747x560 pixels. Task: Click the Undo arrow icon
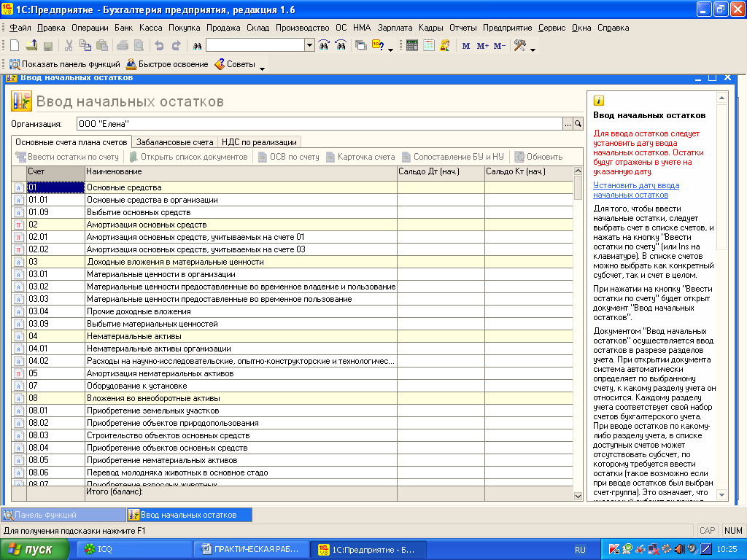click(x=159, y=46)
